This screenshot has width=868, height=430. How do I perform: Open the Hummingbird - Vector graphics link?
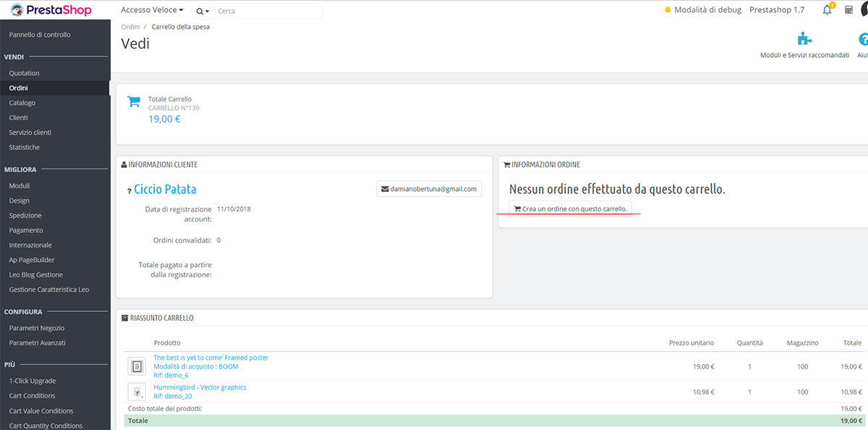[200, 387]
